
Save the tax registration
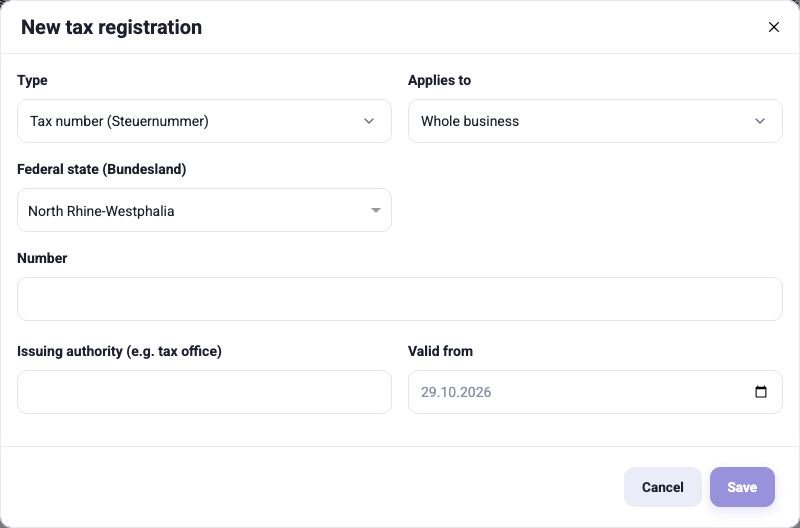pyautogui.click(x=742, y=487)
